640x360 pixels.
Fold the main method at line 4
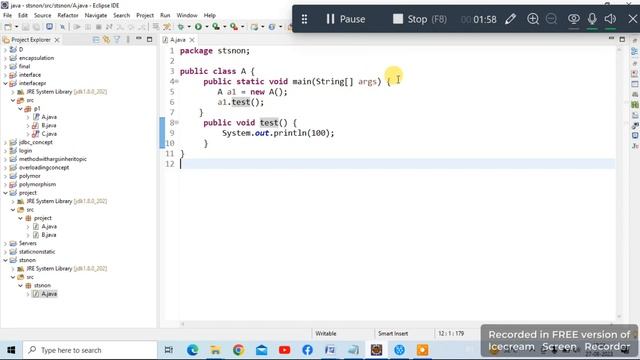[177, 82]
